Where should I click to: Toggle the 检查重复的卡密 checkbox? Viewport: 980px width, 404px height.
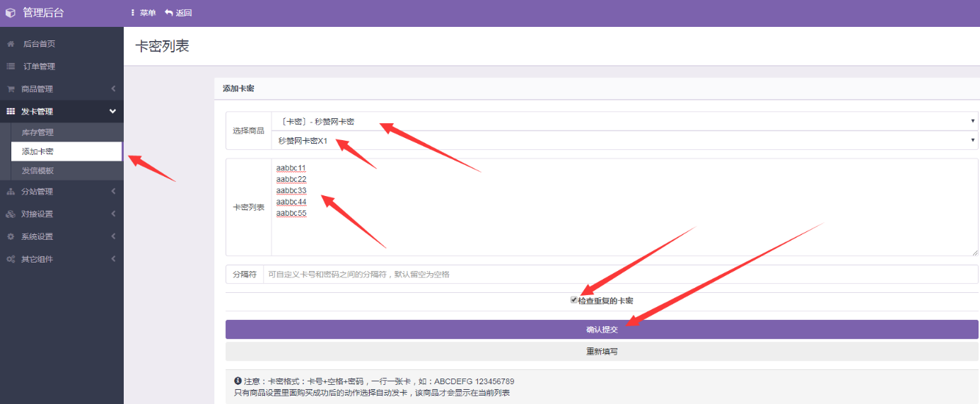click(x=574, y=300)
